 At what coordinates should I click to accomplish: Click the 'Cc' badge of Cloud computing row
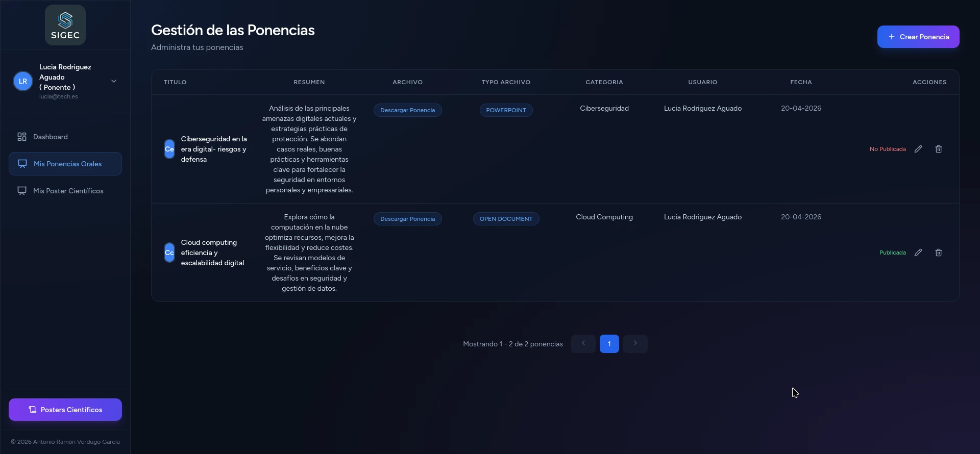[169, 253]
